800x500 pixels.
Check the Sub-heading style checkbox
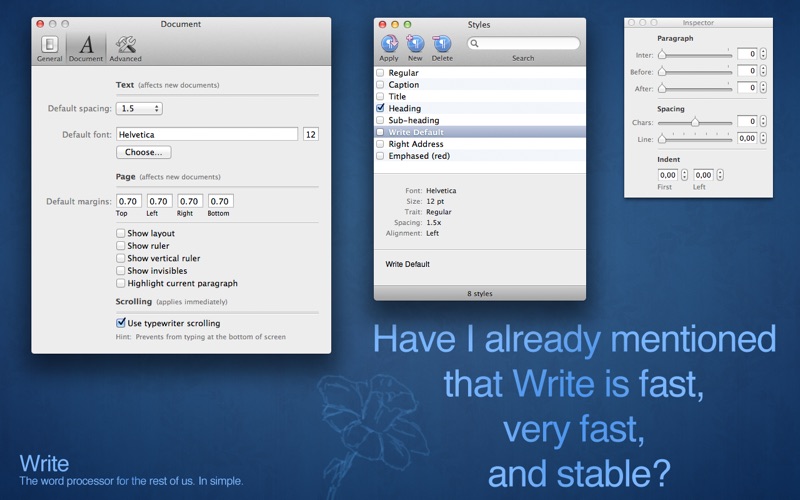(x=380, y=120)
